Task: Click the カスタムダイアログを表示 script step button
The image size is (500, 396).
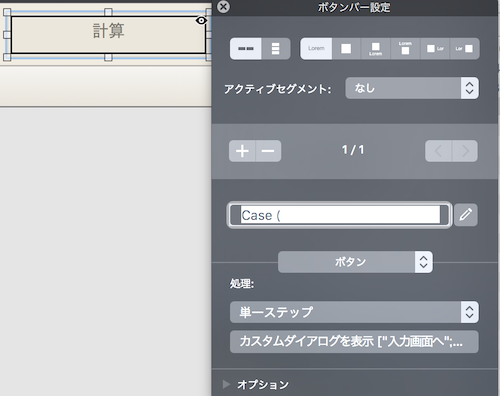Action: (354, 342)
